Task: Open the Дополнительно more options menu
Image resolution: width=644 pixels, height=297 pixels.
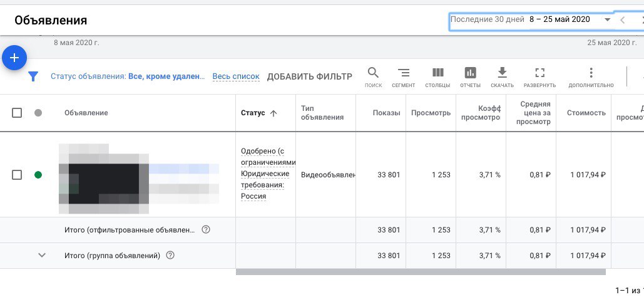Action: click(x=591, y=77)
